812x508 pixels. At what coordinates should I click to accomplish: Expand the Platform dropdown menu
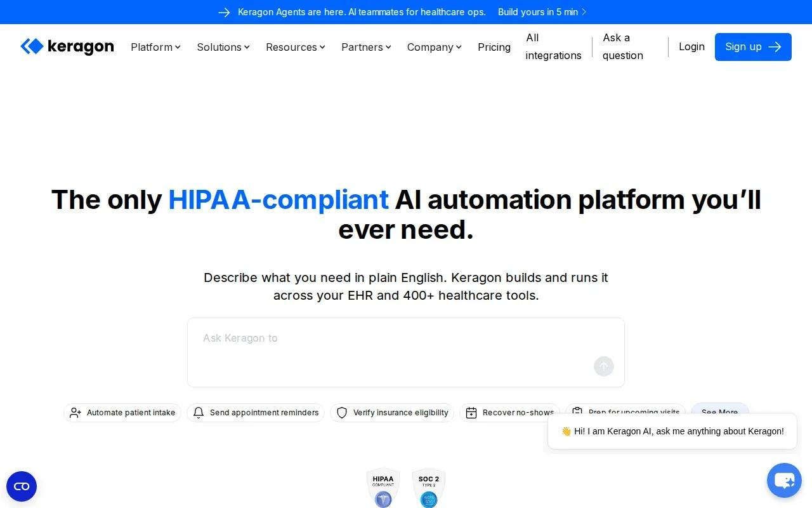(155, 47)
